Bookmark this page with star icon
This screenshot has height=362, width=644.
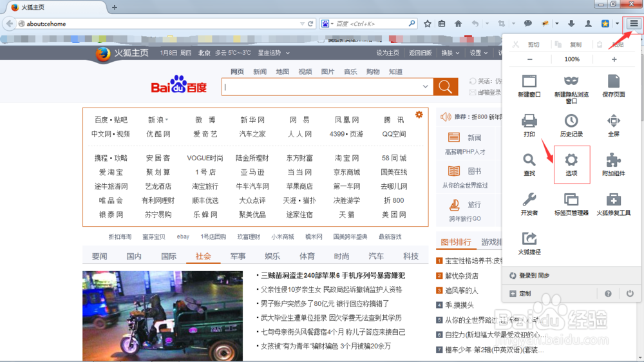pos(427,23)
